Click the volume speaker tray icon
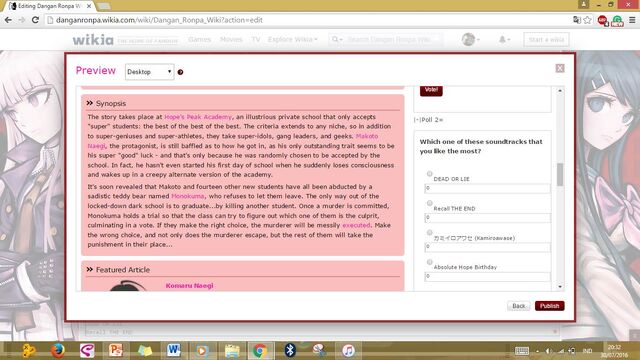Viewport: 640px width, 360px height. 549,351
